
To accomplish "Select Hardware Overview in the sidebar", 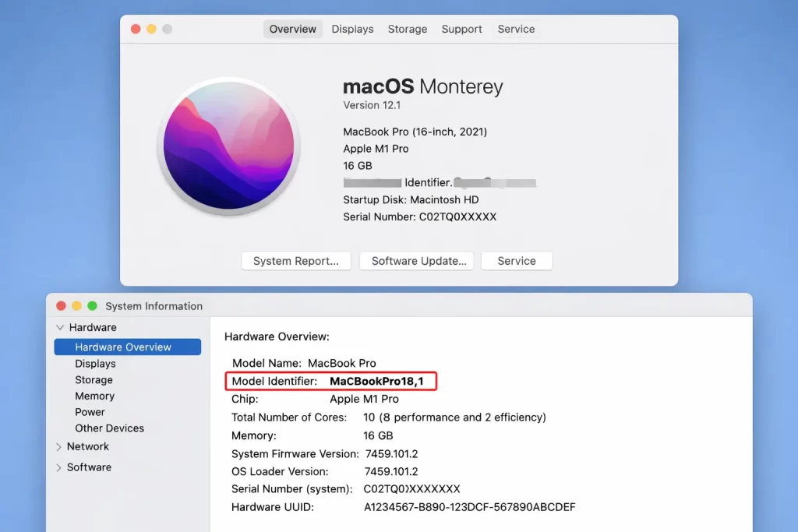I will tap(127, 347).
